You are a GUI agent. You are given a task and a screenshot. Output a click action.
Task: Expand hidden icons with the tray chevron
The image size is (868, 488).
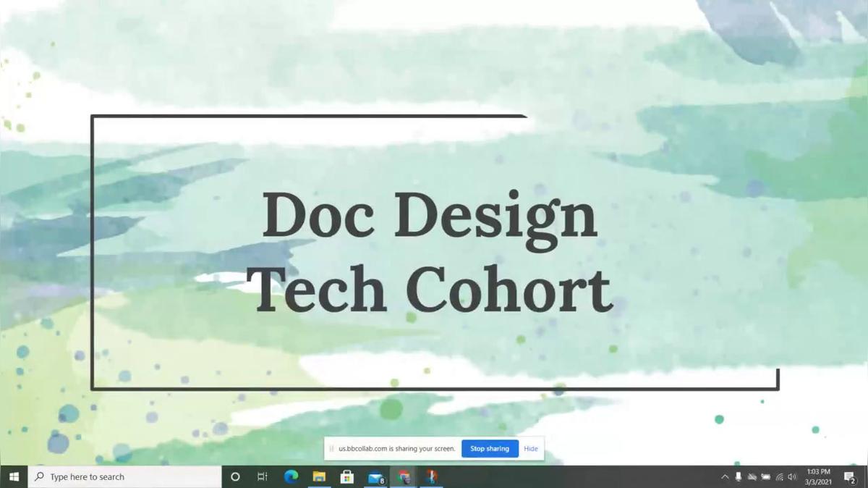click(724, 476)
